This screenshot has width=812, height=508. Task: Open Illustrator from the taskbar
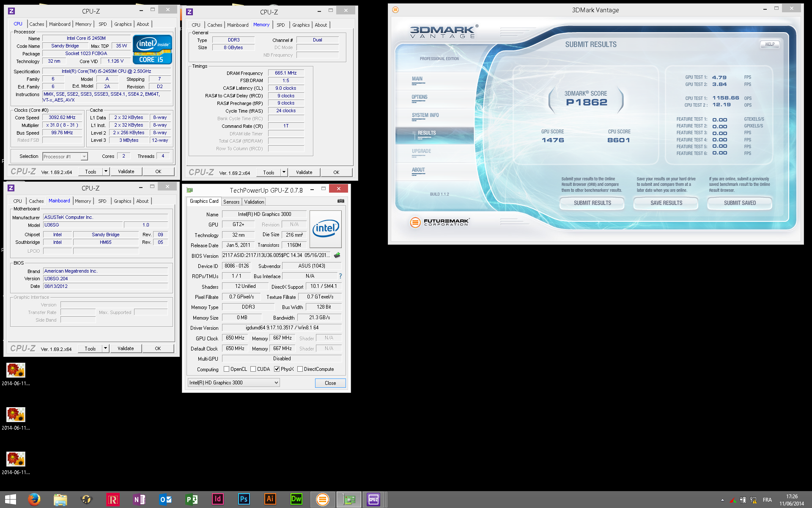[x=270, y=499]
